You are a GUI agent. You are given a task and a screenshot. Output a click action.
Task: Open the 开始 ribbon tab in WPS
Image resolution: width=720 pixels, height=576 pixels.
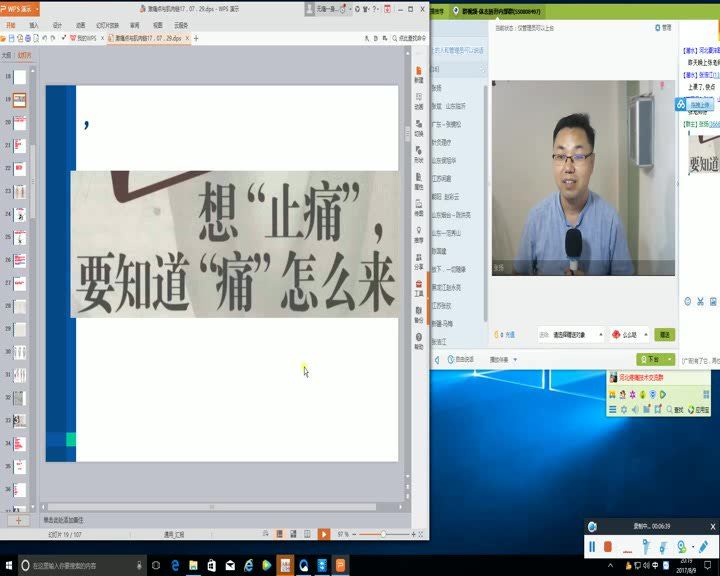10,25
